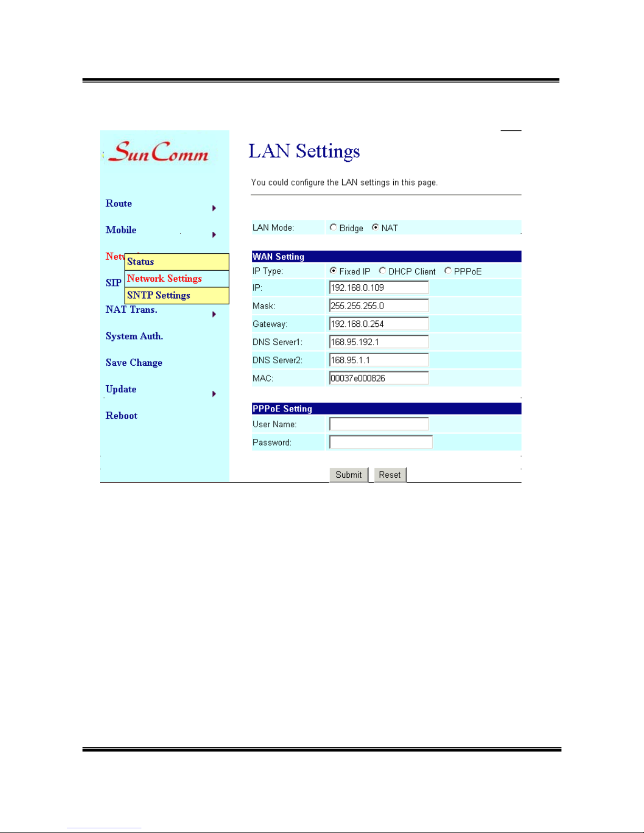Focus the DNS Server1 field
Viewport: 644px width, 833px height.
(x=379, y=342)
